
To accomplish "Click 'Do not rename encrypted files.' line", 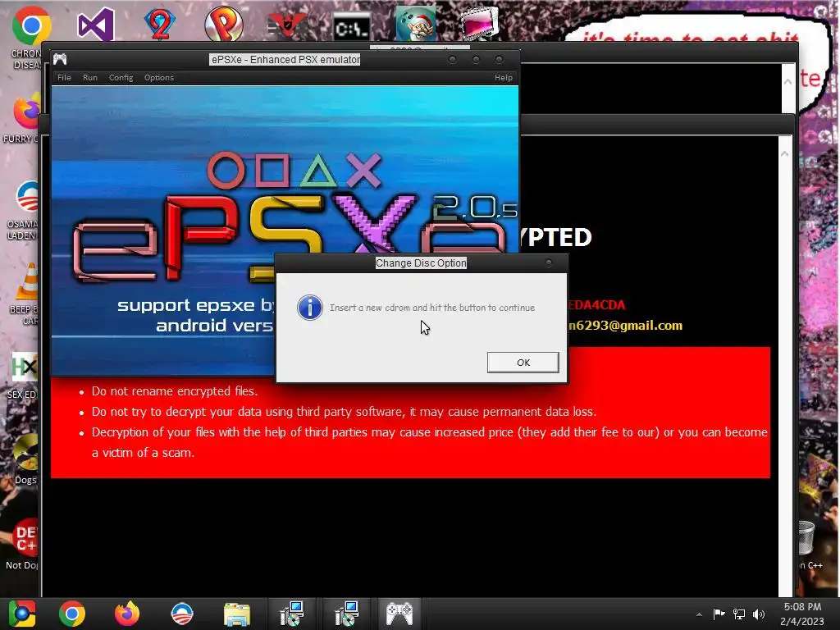I will (x=175, y=391).
